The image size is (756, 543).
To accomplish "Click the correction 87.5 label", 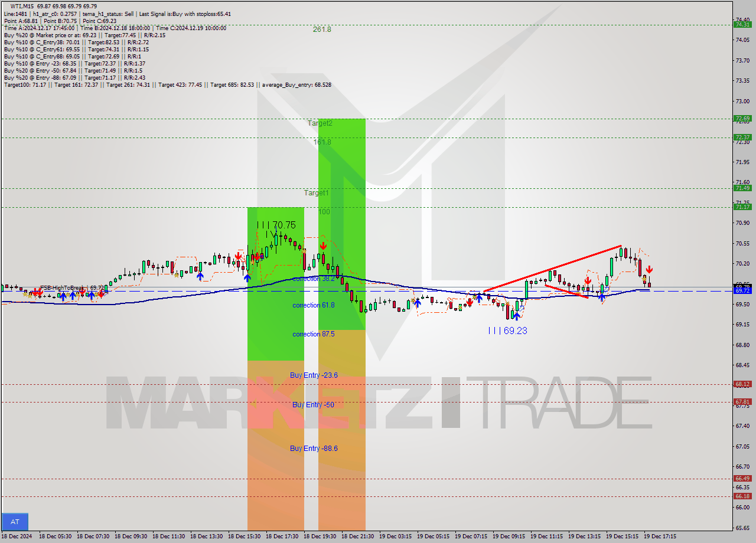I will (x=314, y=334).
